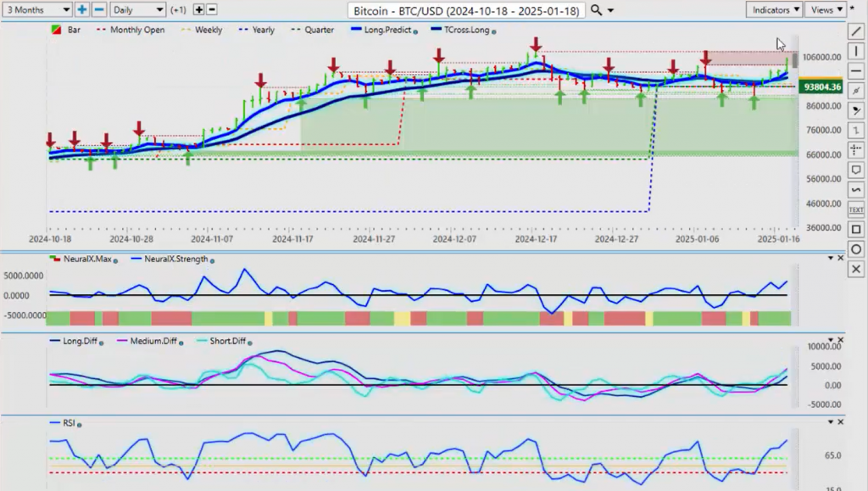
Task: Click the Long.Predict blue line swatch
Action: pos(356,30)
